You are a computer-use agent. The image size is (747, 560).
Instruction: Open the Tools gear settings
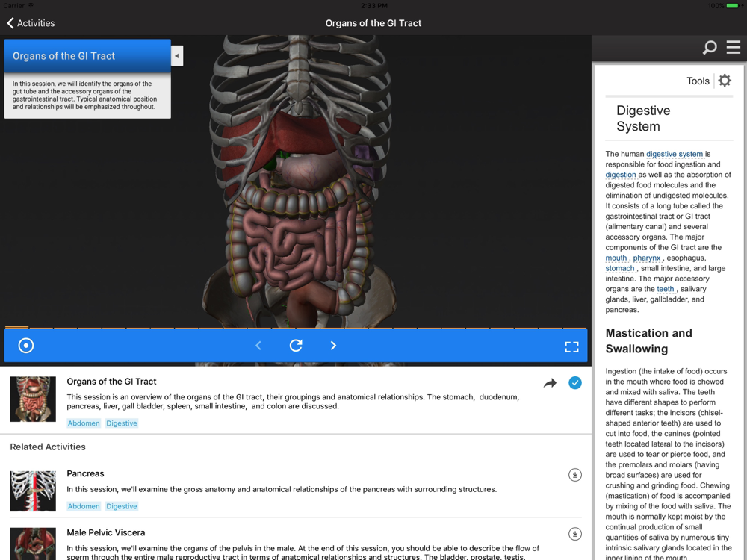[x=724, y=81]
